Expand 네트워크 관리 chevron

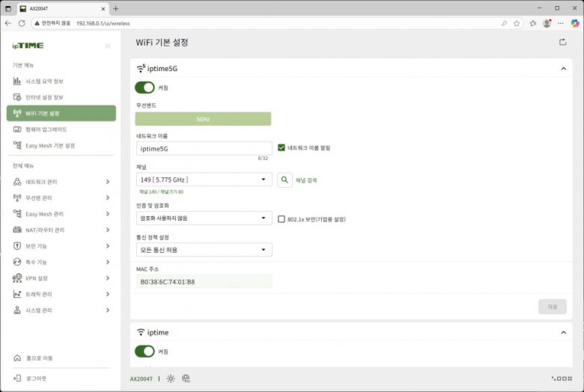coord(108,182)
